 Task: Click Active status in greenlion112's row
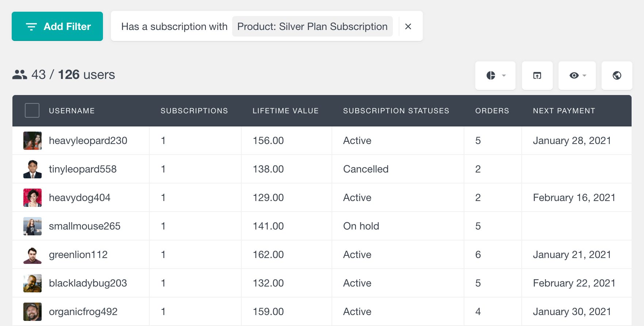pos(357,255)
